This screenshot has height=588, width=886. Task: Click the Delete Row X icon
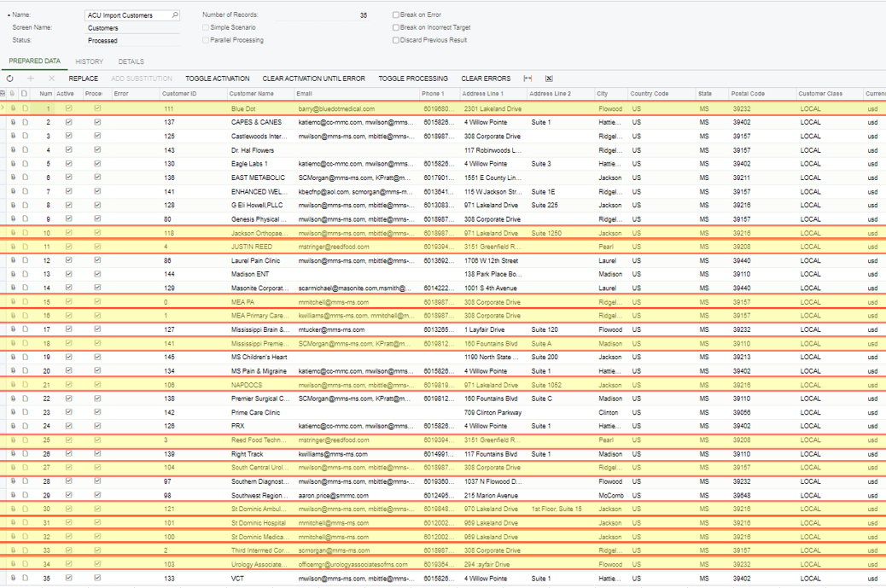(51, 79)
